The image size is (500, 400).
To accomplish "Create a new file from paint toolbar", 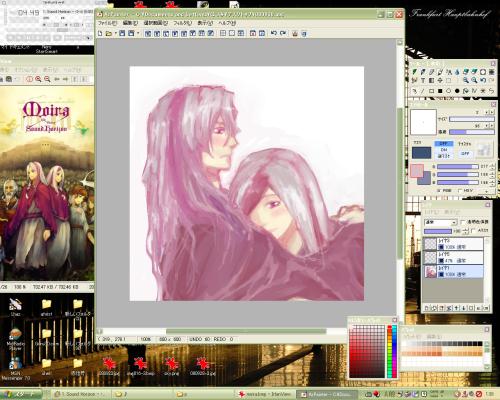I will pos(100,33).
